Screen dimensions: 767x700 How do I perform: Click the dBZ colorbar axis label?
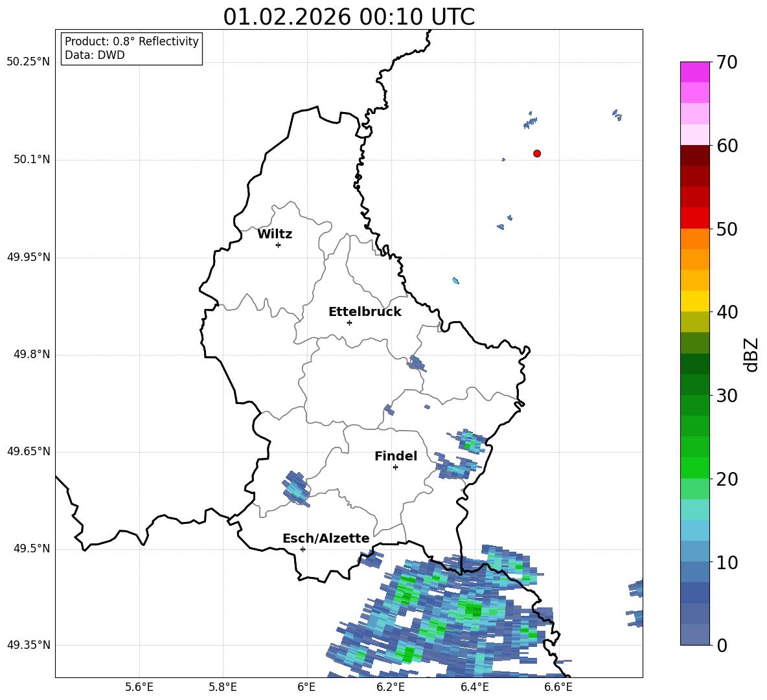(x=750, y=354)
